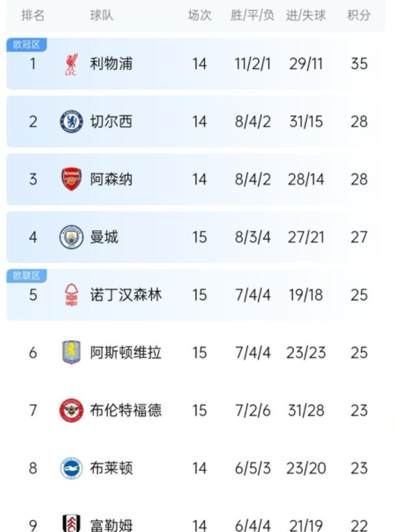Click the Brentford club crest icon
This screenshot has width=395, height=532.
coord(71,410)
